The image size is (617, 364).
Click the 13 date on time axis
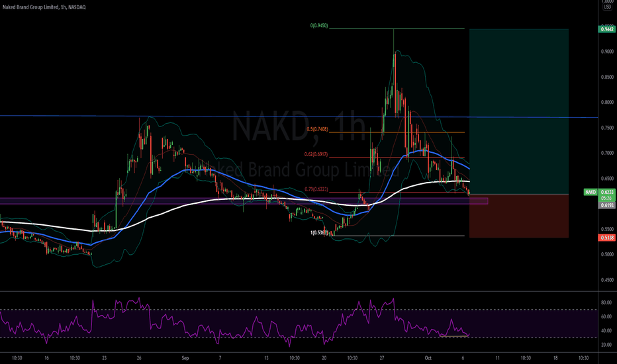click(x=266, y=358)
